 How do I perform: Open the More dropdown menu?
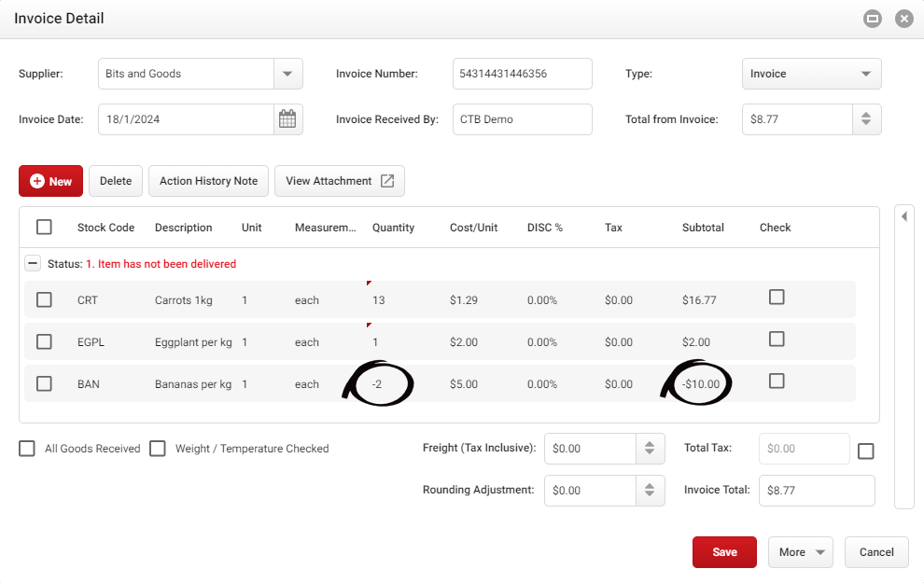pyautogui.click(x=800, y=551)
